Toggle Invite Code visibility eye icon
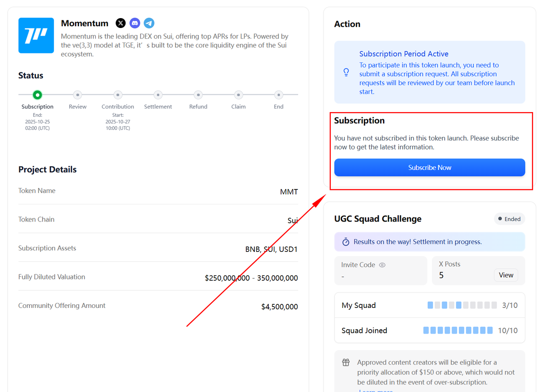Screen dimensions: 543x392 point(382,265)
